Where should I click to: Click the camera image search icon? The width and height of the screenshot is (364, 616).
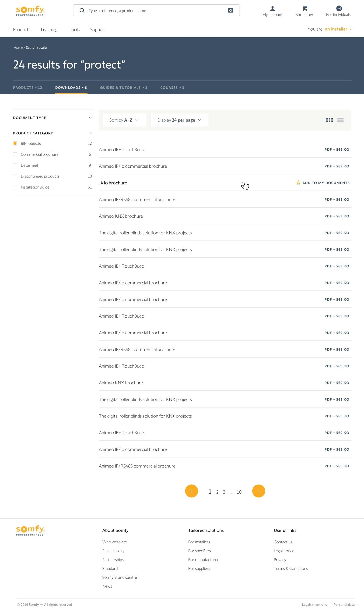pyautogui.click(x=230, y=10)
